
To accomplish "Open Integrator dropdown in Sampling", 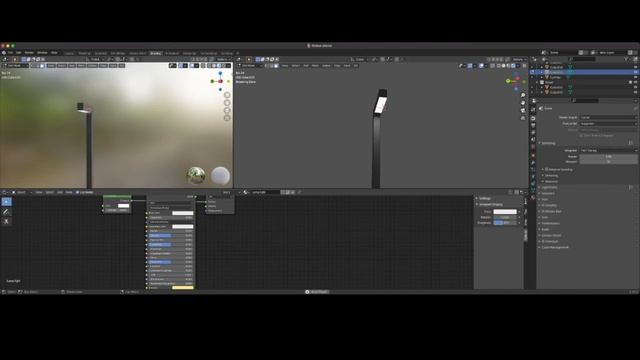I will pos(608,151).
